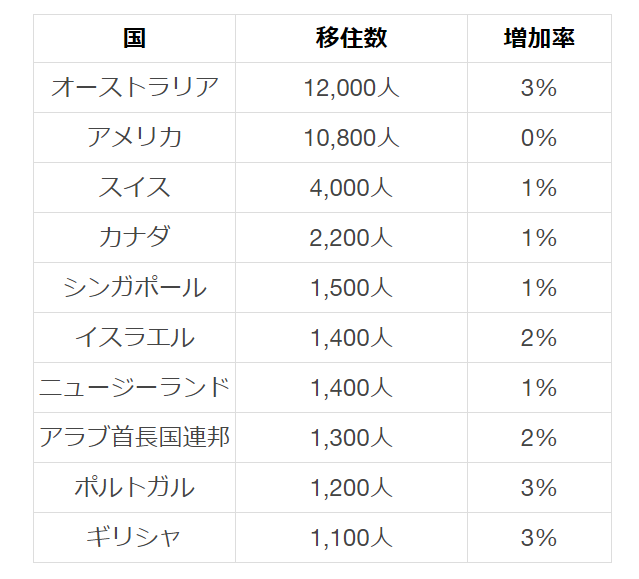Select the ギリシャ cell
The image size is (639, 579).
[135, 538]
